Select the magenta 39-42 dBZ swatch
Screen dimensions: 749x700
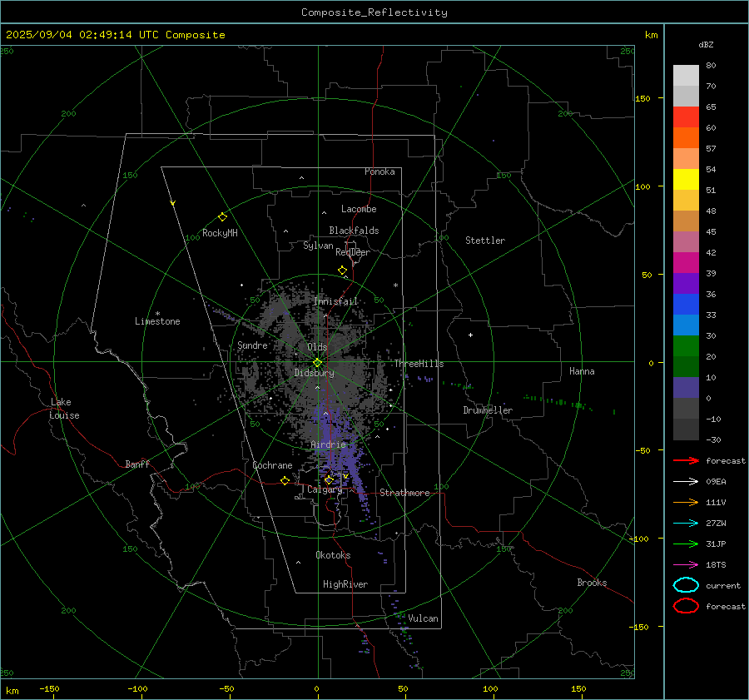click(686, 263)
